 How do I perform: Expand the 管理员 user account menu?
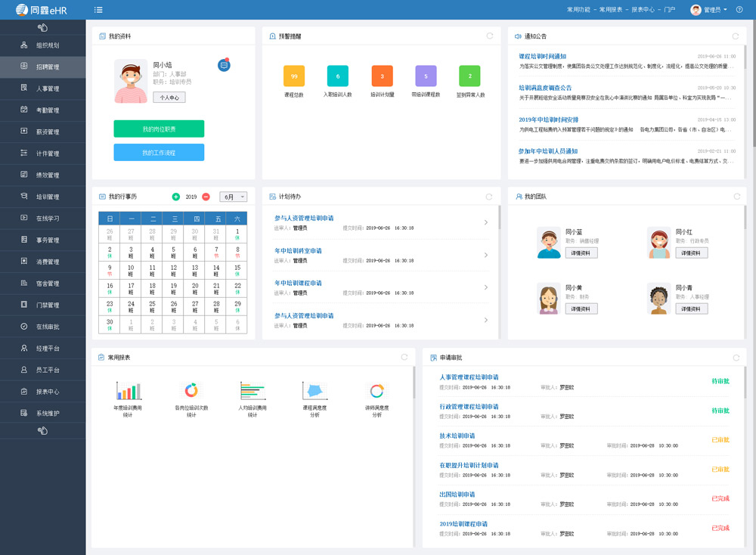click(708, 10)
